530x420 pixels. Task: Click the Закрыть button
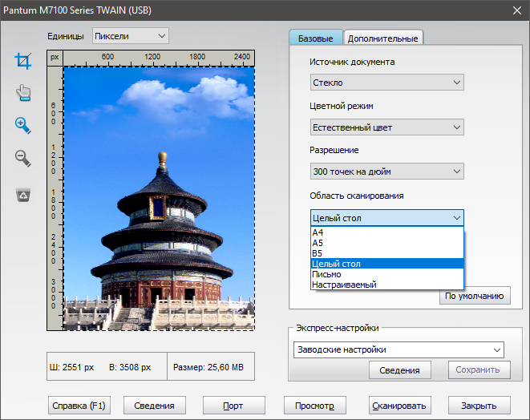click(479, 406)
